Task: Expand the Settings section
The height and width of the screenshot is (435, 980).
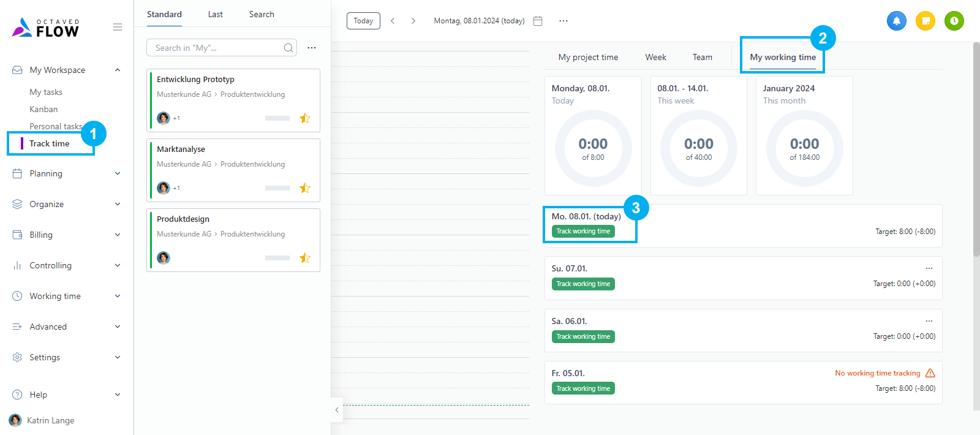Action: [118, 357]
